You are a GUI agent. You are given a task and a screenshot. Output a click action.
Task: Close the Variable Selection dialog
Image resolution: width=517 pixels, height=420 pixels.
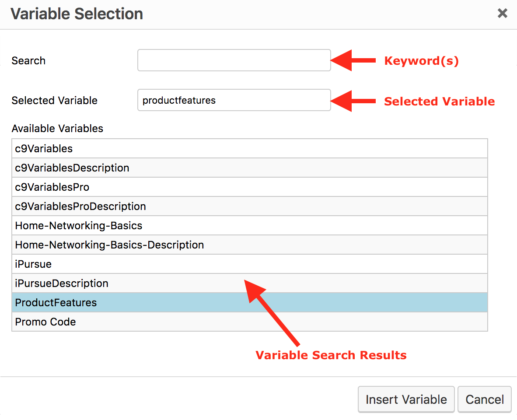tap(502, 14)
